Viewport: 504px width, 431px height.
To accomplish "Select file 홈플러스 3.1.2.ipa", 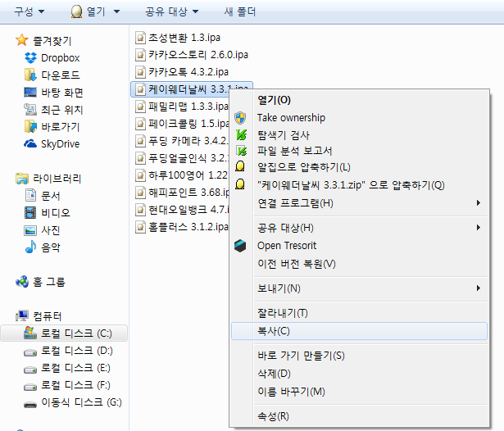I will pyautogui.click(x=182, y=227).
